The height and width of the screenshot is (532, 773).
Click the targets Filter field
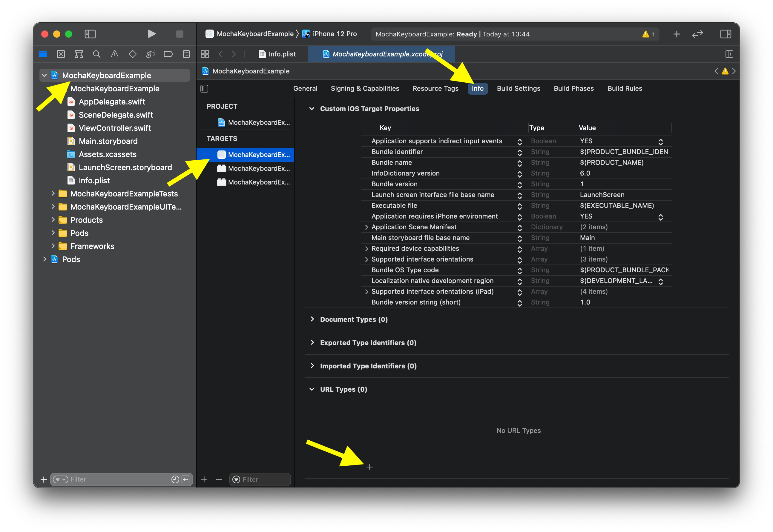pos(260,479)
